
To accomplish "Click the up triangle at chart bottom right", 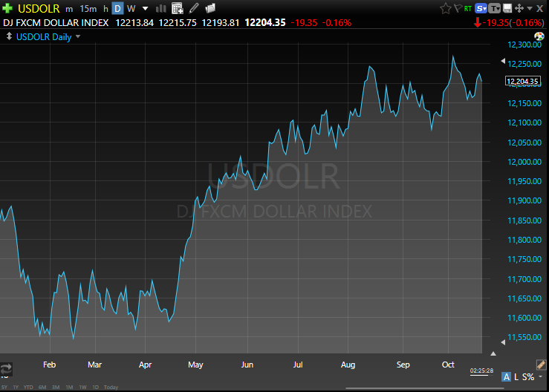I will [493, 354].
